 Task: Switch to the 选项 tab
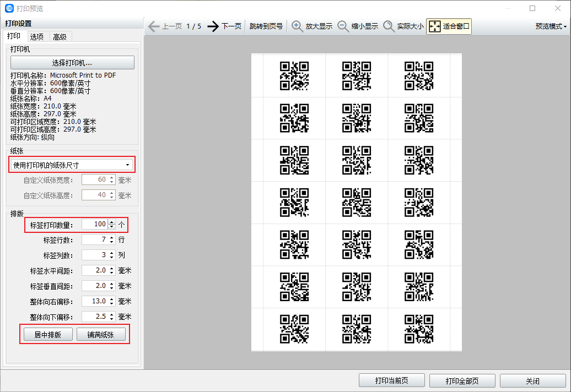[37, 37]
